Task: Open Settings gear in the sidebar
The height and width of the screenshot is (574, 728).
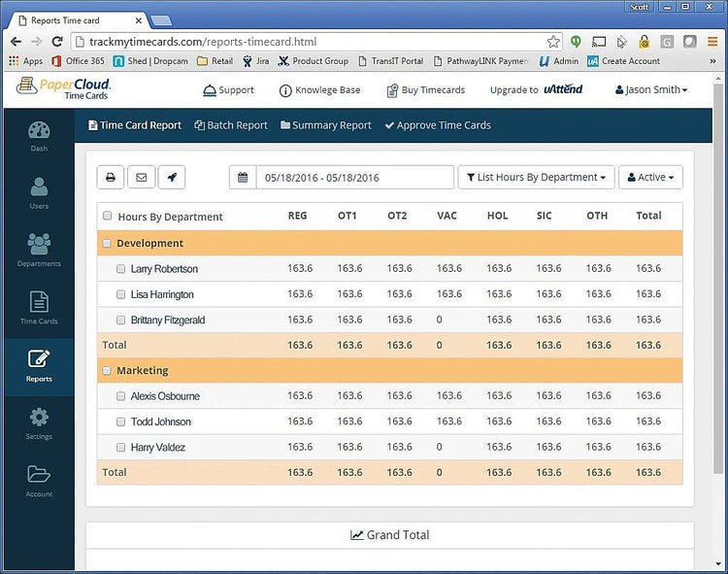Action: 39,424
